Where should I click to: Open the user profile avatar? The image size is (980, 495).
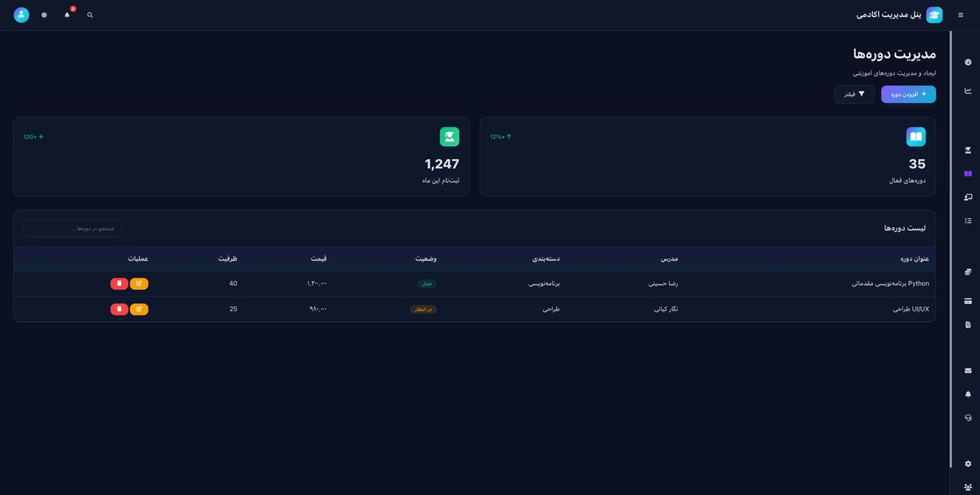click(x=21, y=16)
